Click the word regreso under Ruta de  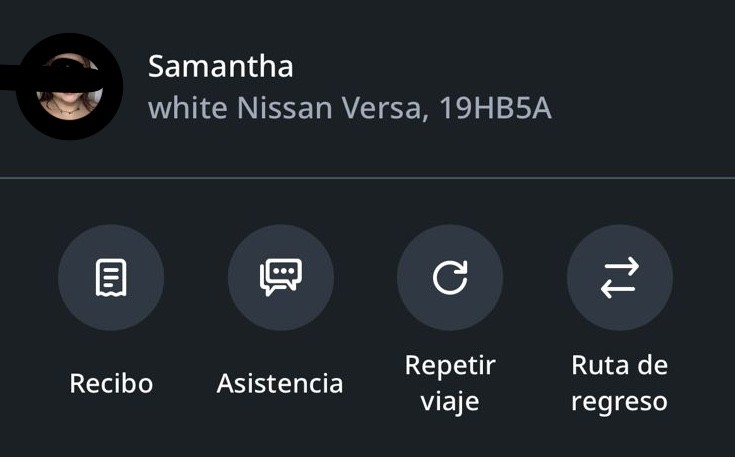pos(620,402)
